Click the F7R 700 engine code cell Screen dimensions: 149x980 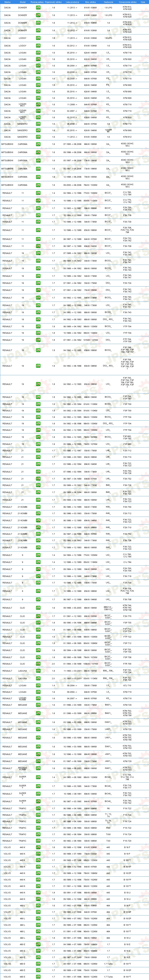(x=127, y=664)
